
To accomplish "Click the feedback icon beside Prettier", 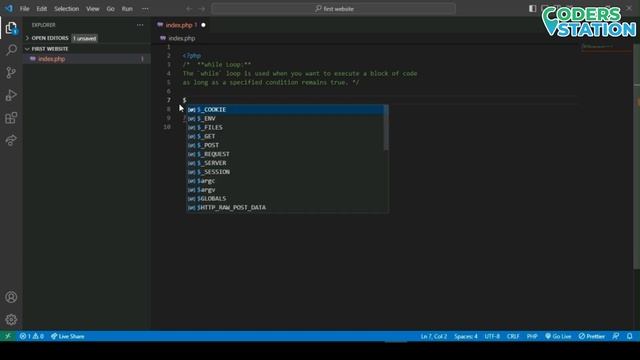I will coord(616,336).
